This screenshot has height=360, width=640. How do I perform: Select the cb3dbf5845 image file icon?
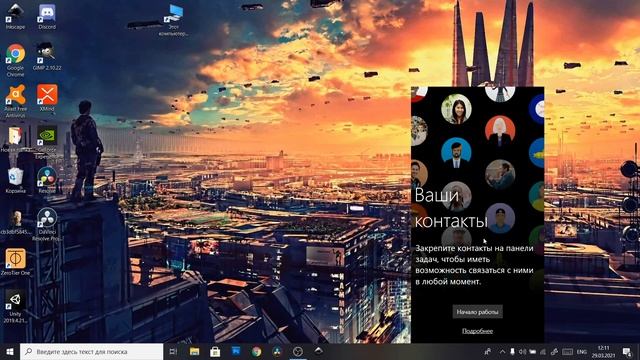[16, 223]
